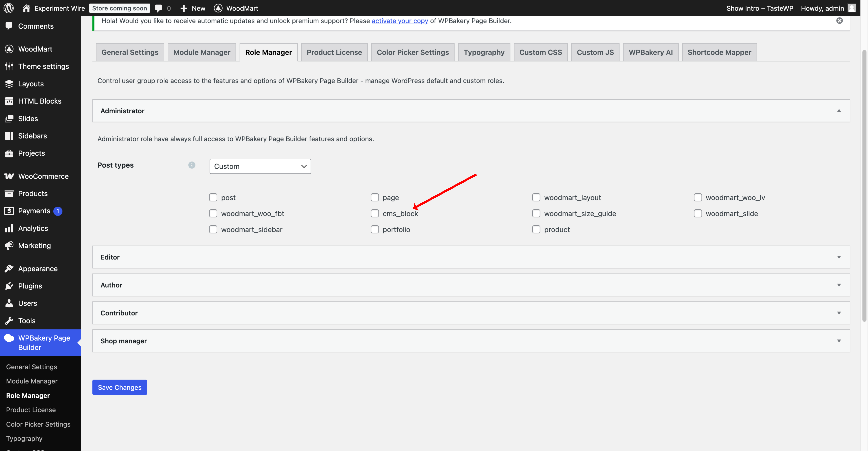
Task: Collapse the Administrator role panel
Action: (x=471, y=111)
